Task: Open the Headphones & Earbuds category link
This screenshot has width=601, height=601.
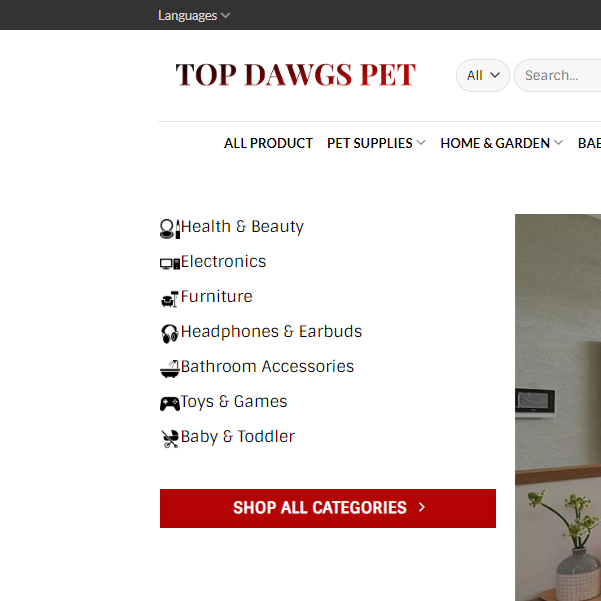Action: (271, 332)
